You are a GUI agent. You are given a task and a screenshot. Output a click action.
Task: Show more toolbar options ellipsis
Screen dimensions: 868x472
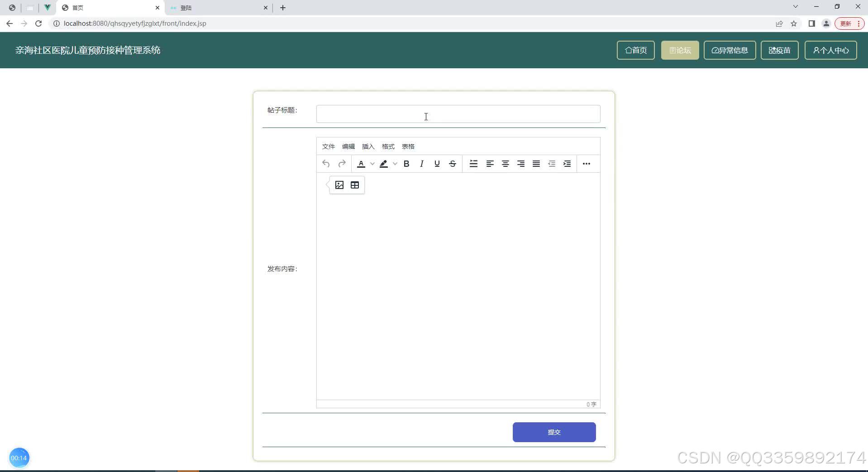(587, 164)
